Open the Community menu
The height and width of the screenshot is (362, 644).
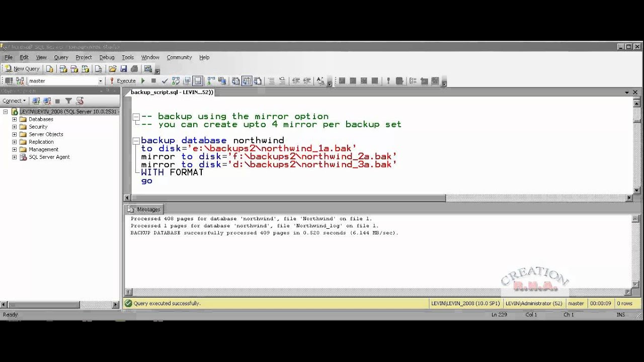pos(179,57)
